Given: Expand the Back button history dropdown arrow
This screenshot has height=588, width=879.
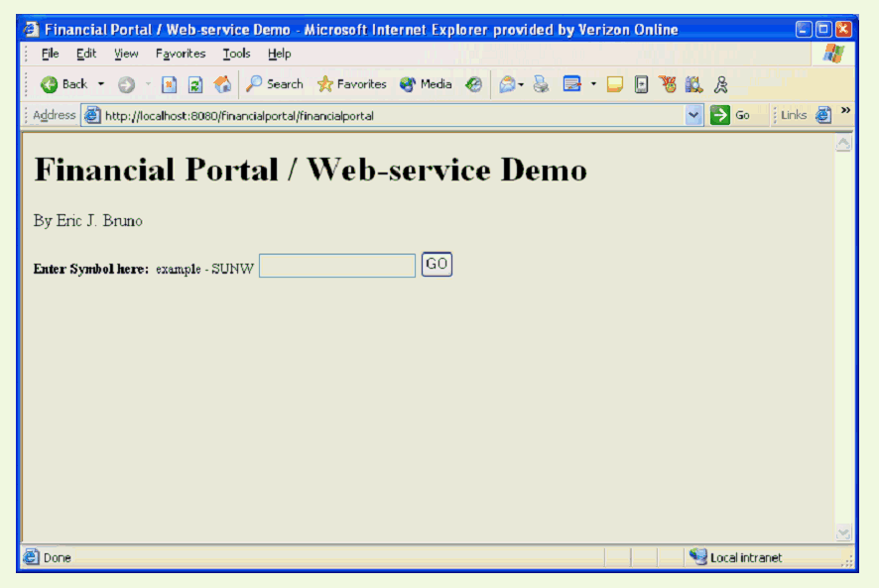Looking at the screenshot, I should click(x=101, y=84).
